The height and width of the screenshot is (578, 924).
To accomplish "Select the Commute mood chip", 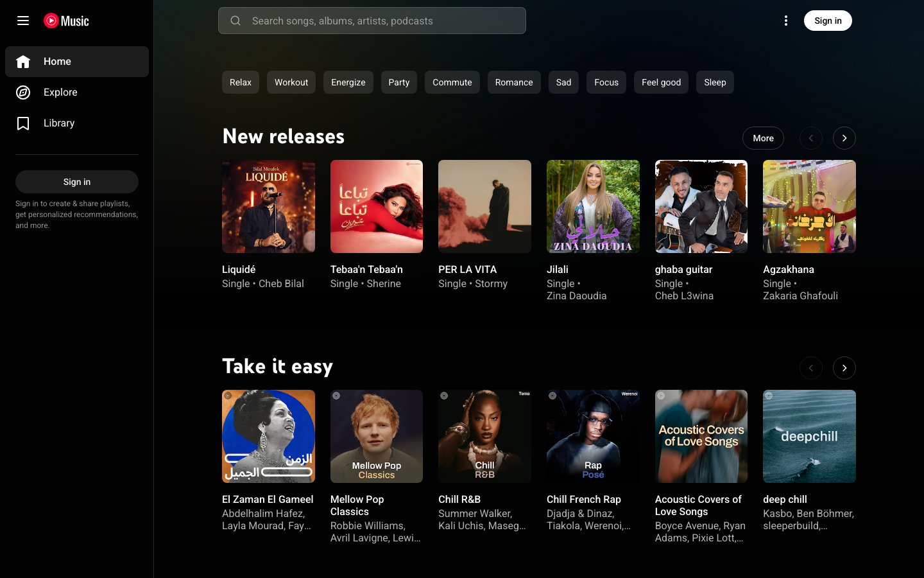I will pyautogui.click(x=452, y=82).
